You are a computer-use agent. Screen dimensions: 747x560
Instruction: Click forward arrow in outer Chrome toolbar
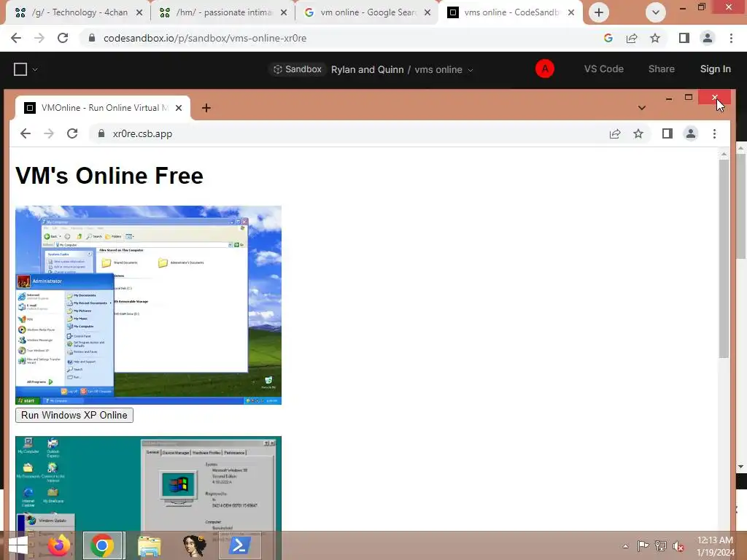click(39, 38)
